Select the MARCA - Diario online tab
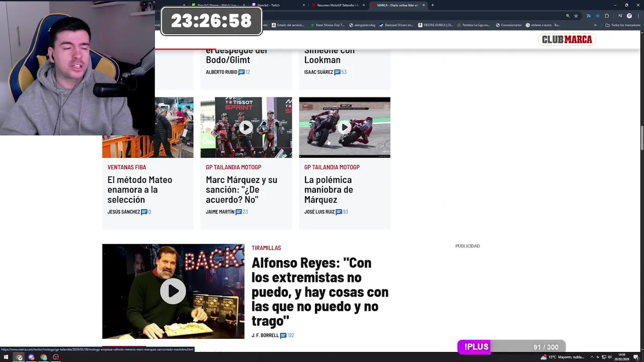644x362 pixels. tap(398, 5)
